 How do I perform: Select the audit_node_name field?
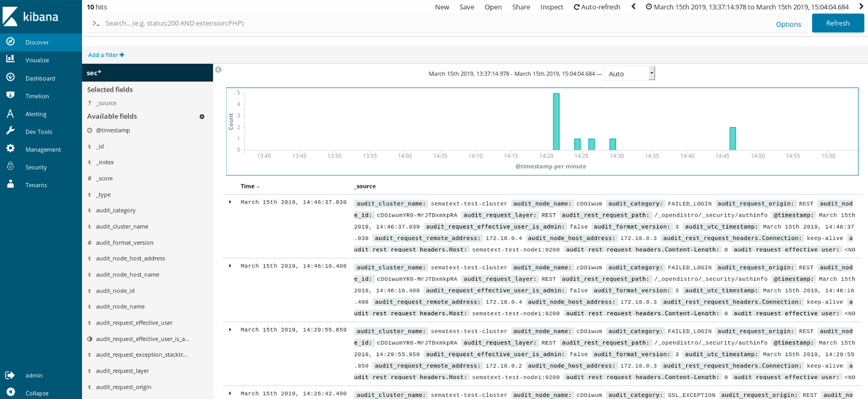tap(120, 307)
